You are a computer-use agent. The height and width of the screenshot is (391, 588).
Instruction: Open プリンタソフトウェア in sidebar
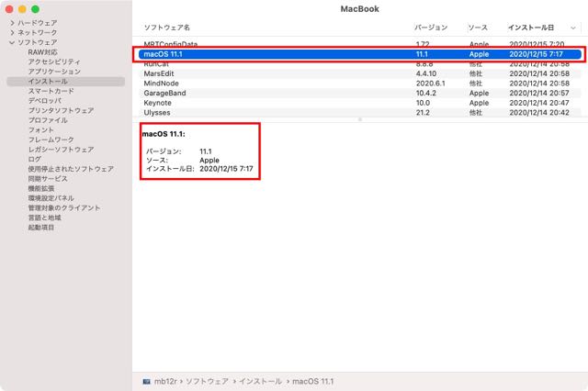tap(62, 110)
